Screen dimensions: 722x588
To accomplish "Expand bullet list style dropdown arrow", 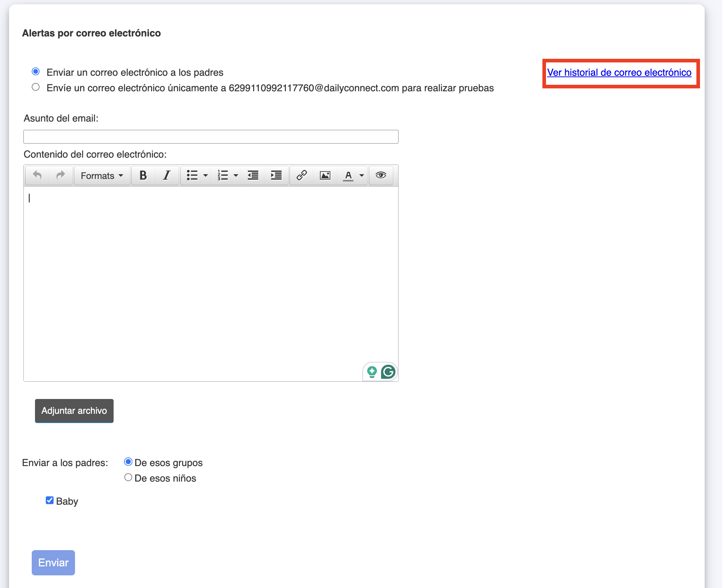I will coord(206,175).
